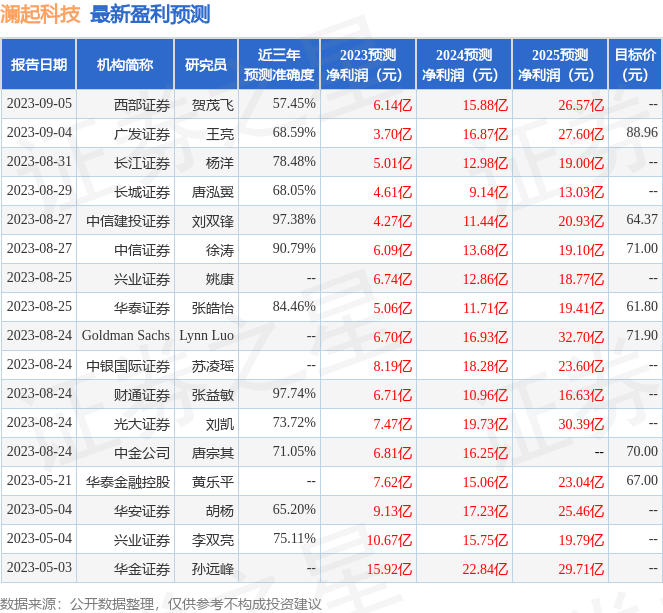The width and height of the screenshot is (663, 613).
Task: Click researcher name 孙远峰
Action: click(213, 569)
